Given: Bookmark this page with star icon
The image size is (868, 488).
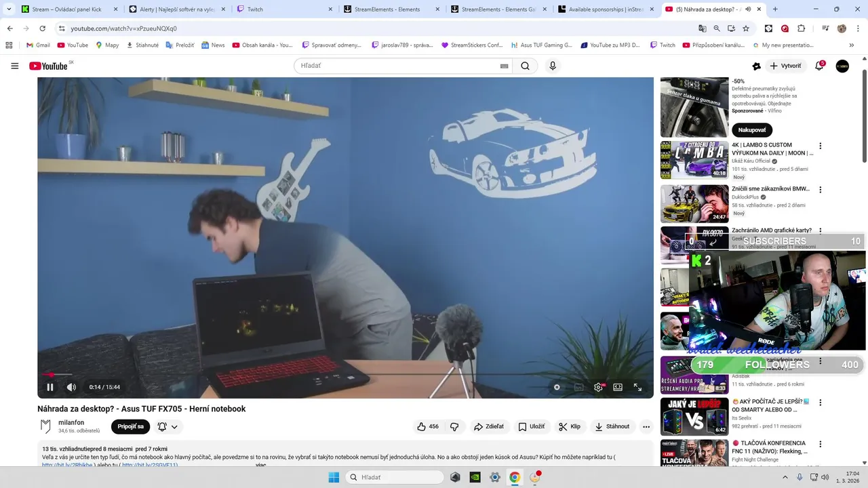Looking at the screenshot, I should 746,28.
